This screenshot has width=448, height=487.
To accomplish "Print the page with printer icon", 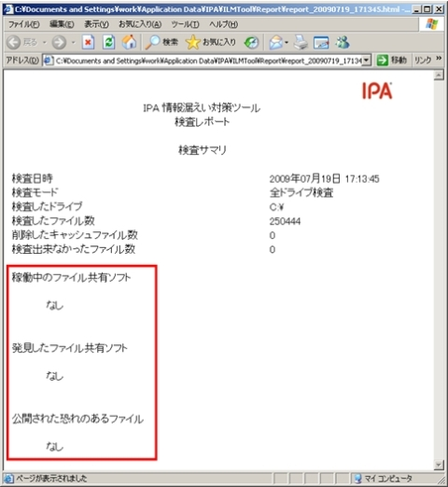I will coord(301,42).
